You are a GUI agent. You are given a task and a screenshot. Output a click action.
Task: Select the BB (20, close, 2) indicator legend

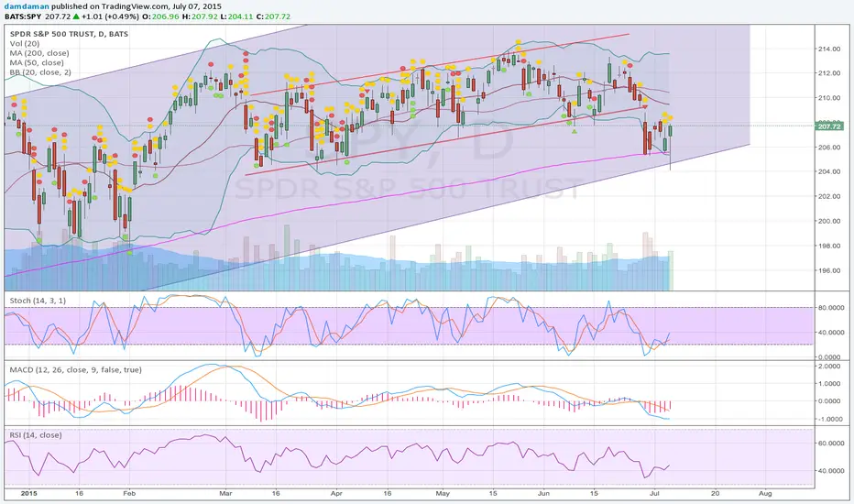40,71
